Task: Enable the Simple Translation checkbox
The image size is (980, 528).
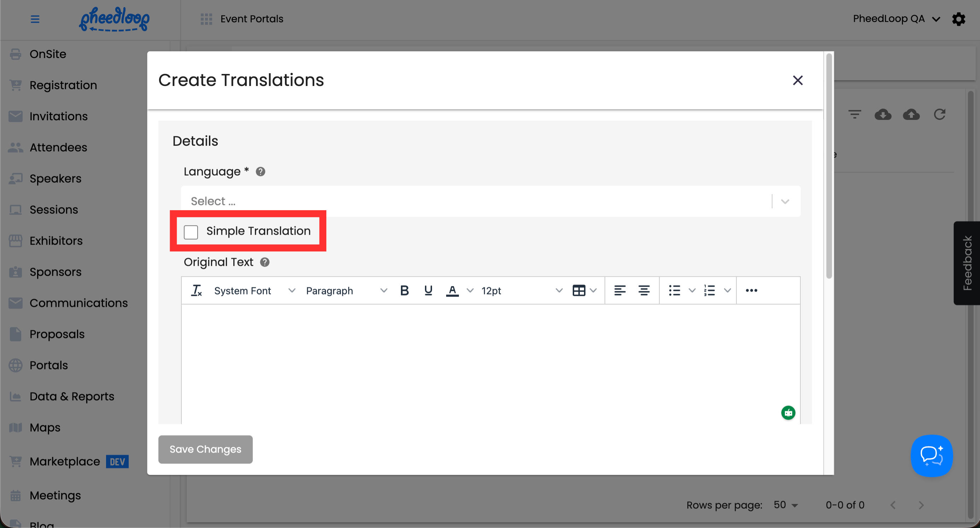Action: 191,232
